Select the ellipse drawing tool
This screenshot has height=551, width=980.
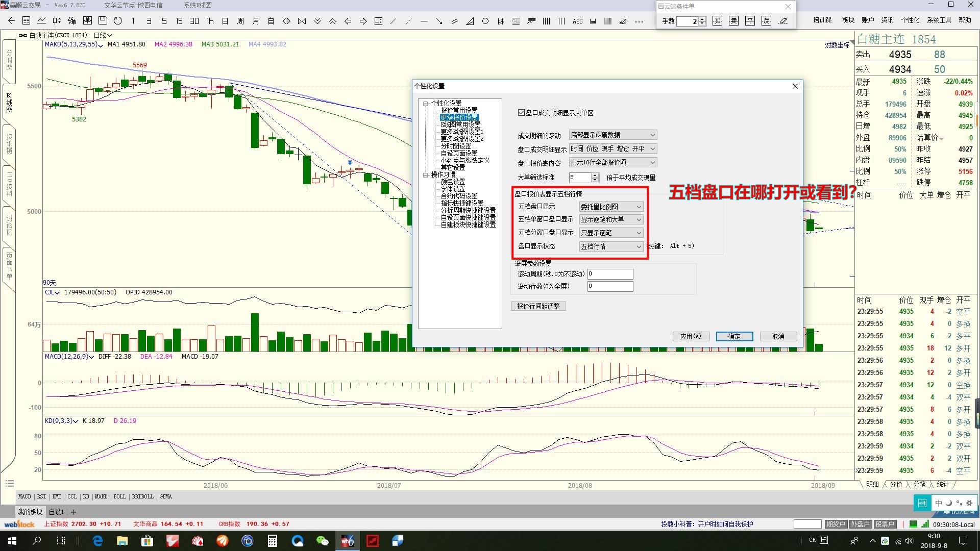click(x=485, y=21)
